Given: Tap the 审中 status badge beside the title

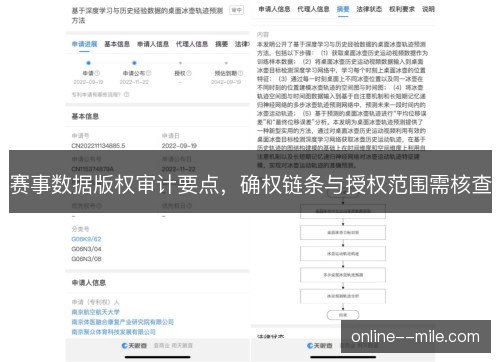Looking at the screenshot, I should (237, 10).
